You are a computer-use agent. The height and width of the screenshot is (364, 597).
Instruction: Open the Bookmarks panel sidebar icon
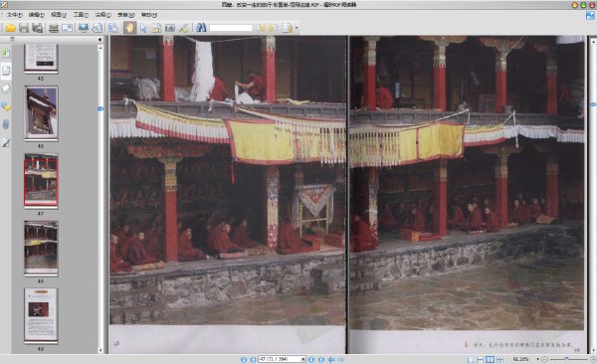click(x=6, y=52)
